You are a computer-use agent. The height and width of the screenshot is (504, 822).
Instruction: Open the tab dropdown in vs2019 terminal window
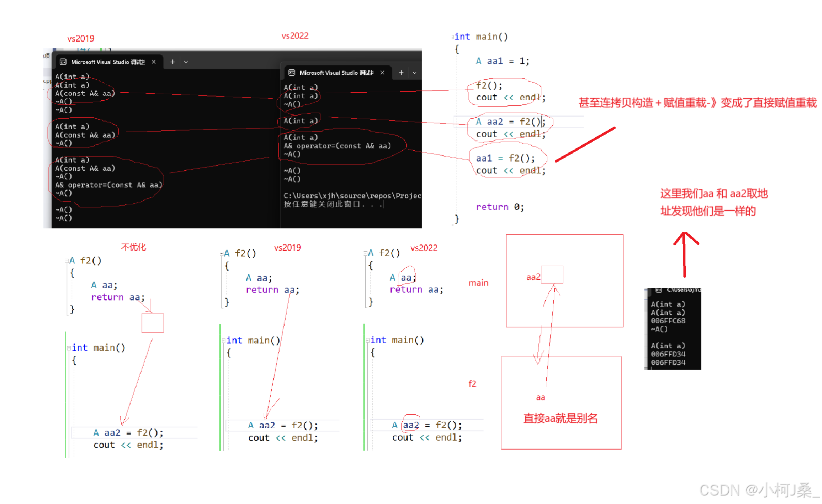click(x=186, y=62)
